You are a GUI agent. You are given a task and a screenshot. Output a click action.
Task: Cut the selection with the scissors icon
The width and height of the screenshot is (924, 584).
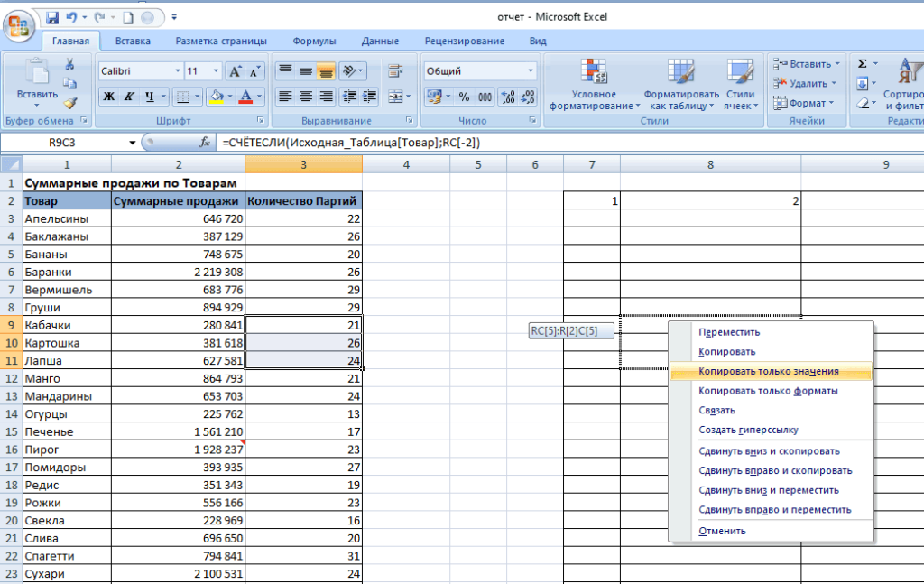pos(69,64)
